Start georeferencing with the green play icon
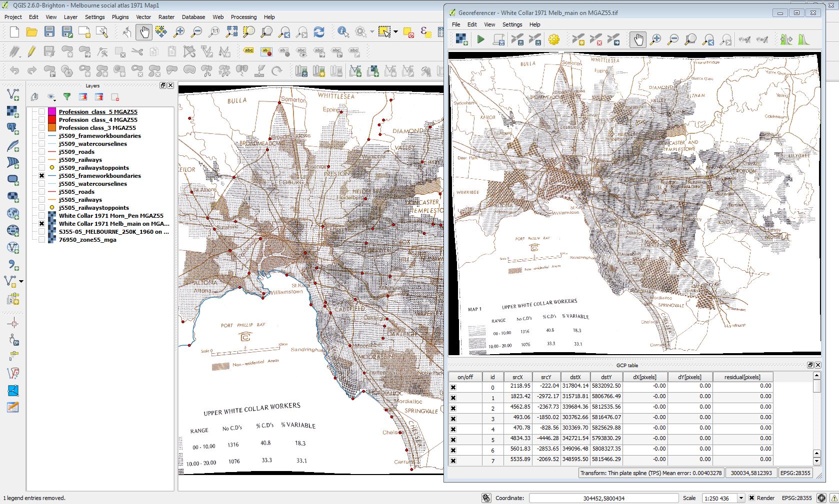Image resolution: width=839 pixels, height=504 pixels. 480,39
